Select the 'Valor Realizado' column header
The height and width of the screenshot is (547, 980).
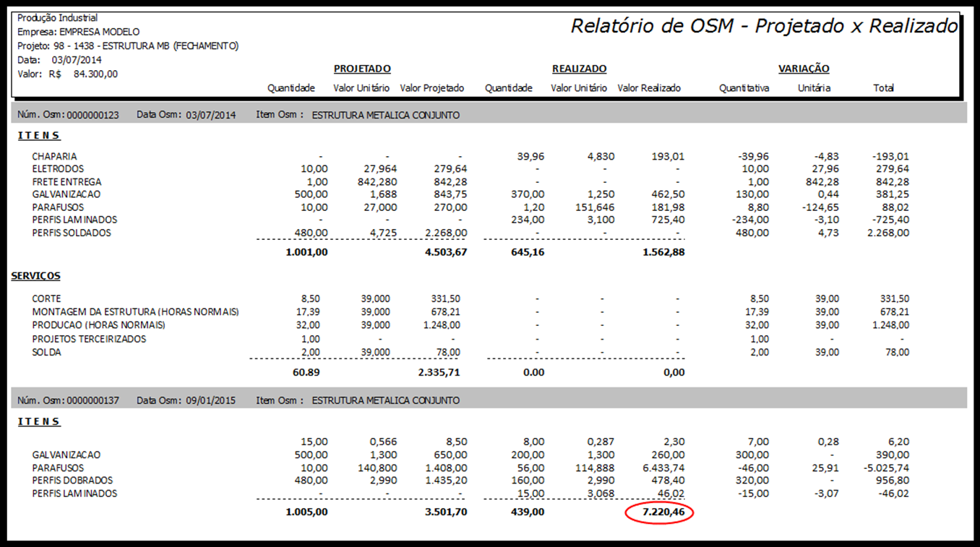pos(649,88)
